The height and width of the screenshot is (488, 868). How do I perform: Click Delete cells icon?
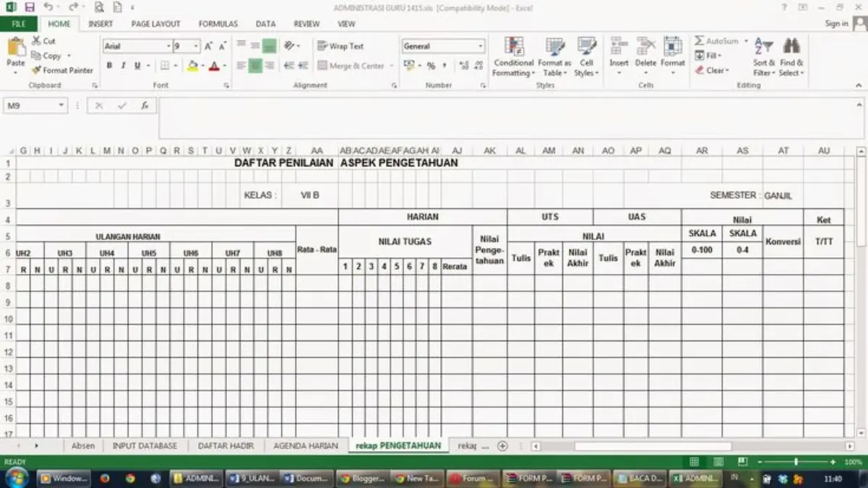(646, 46)
